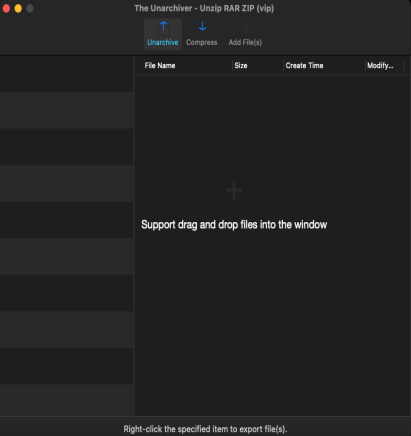Switch to Compress mode
This screenshot has height=436, width=411.
[x=202, y=34]
